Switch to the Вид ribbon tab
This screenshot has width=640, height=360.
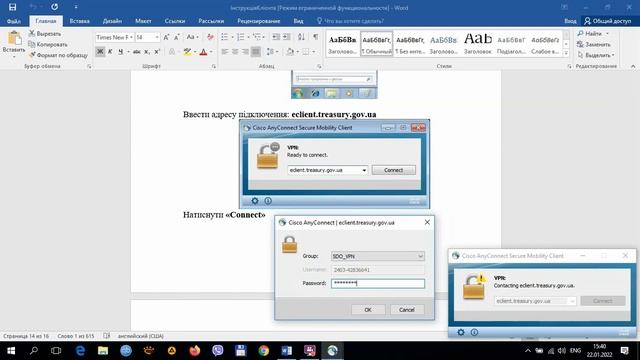[298, 21]
